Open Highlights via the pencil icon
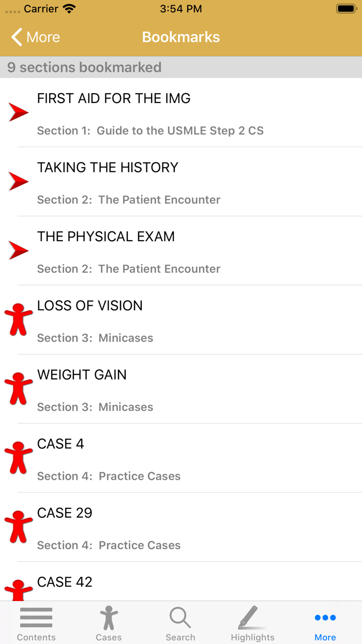 [x=252, y=622]
